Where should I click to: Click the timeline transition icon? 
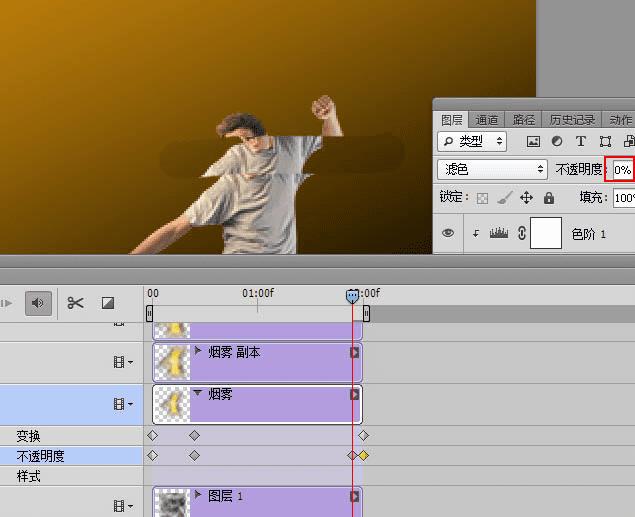pyautogui.click(x=108, y=303)
